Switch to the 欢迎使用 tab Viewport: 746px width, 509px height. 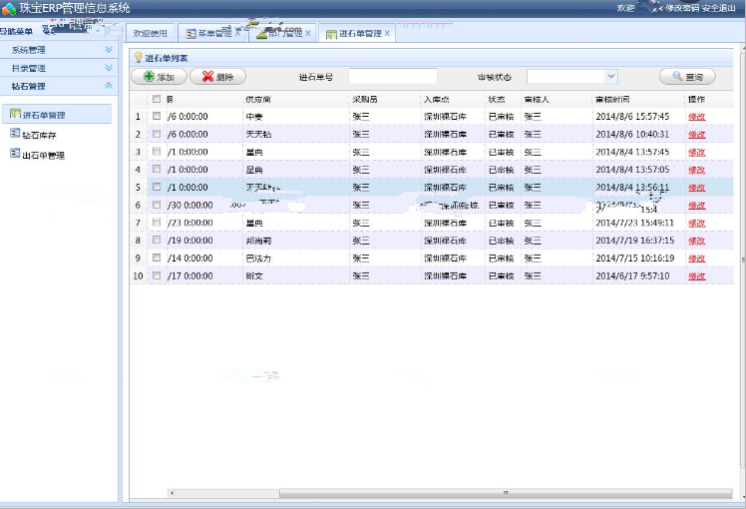point(150,33)
